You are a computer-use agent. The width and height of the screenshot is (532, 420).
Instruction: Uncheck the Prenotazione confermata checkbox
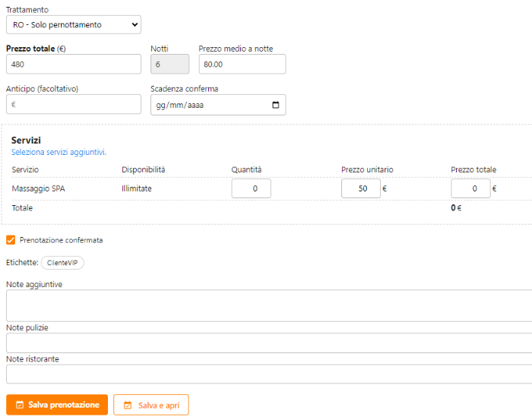[11, 240]
